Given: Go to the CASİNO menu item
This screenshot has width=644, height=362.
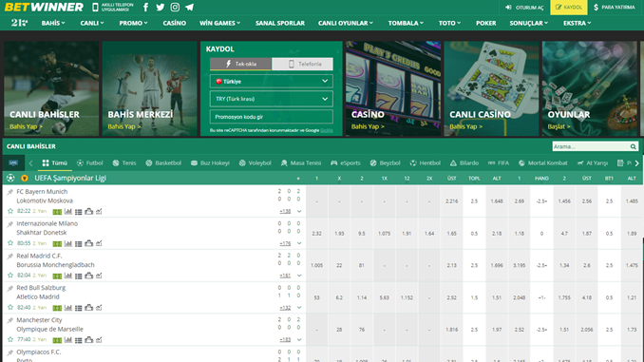Looking at the screenshot, I should (x=174, y=23).
